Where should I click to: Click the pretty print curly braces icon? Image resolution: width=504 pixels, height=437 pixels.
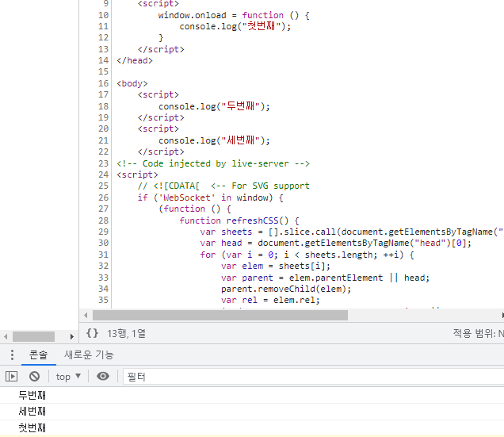(x=92, y=333)
